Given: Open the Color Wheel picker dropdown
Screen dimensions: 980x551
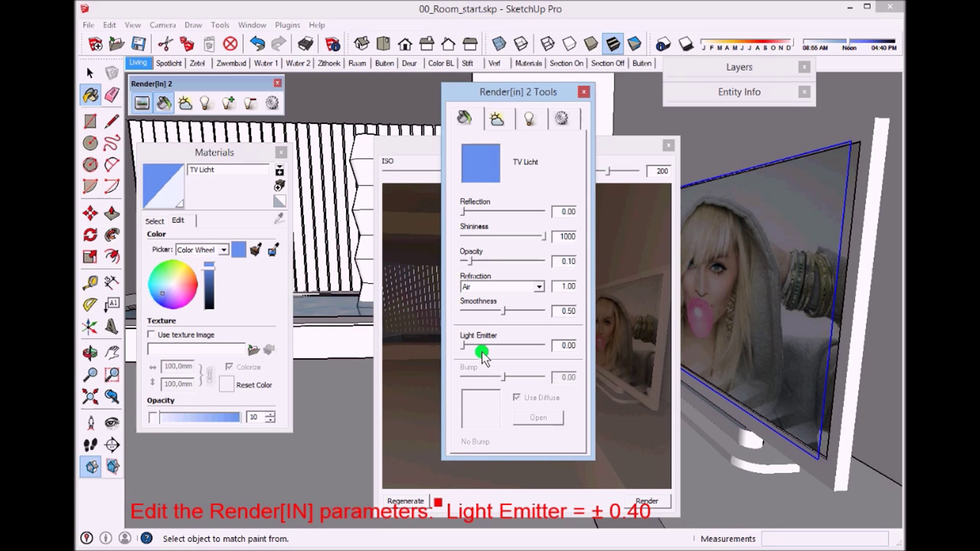Looking at the screenshot, I should click(224, 250).
